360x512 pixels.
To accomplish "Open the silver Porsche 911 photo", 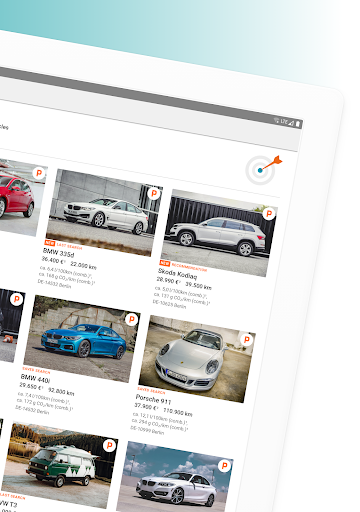I will click(x=197, y=359).
